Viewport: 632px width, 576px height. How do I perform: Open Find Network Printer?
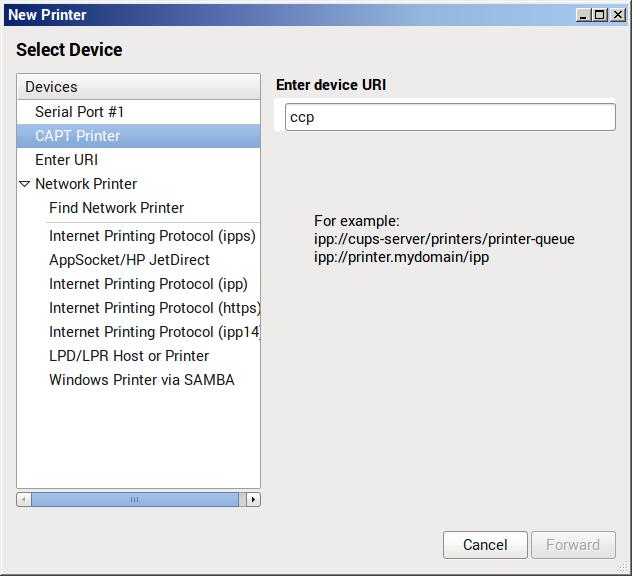(x=116, y=208)
